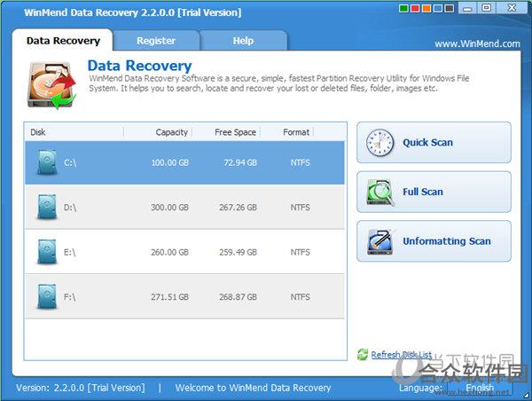Screen dimensions: 532x401
Task: Click the 259.49 GB free space value
Action: click(238, 252)
